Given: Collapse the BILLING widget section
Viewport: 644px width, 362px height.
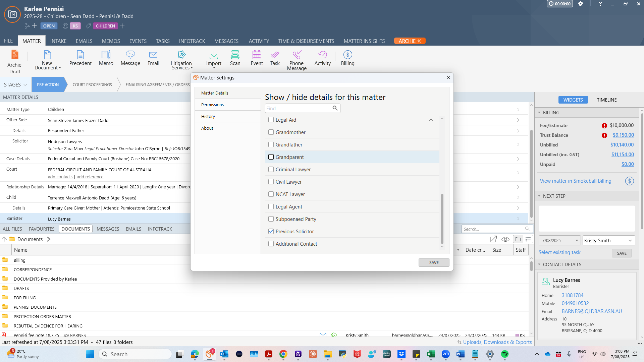Looking at the screenshot, I should pos(539,113).
